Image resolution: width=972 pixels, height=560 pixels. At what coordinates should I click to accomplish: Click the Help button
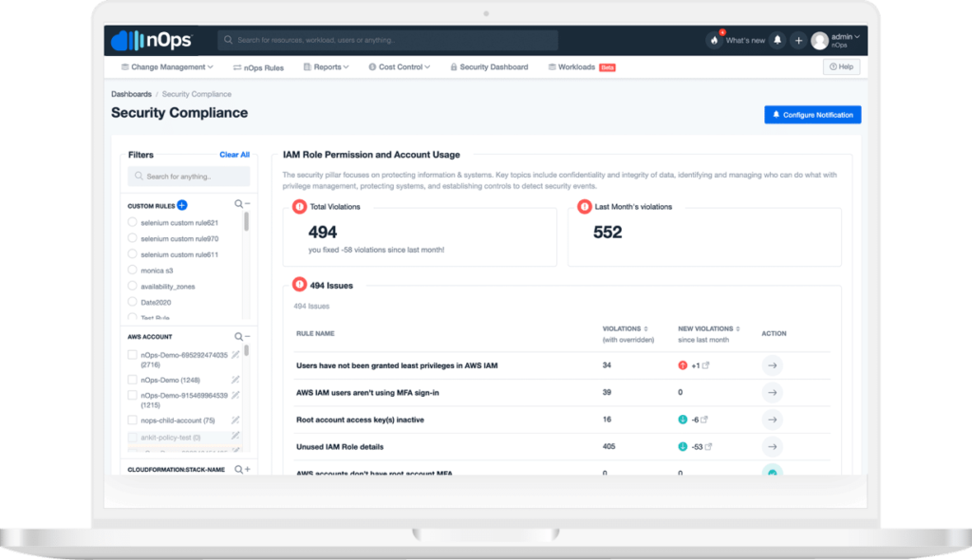pos(841,67)
